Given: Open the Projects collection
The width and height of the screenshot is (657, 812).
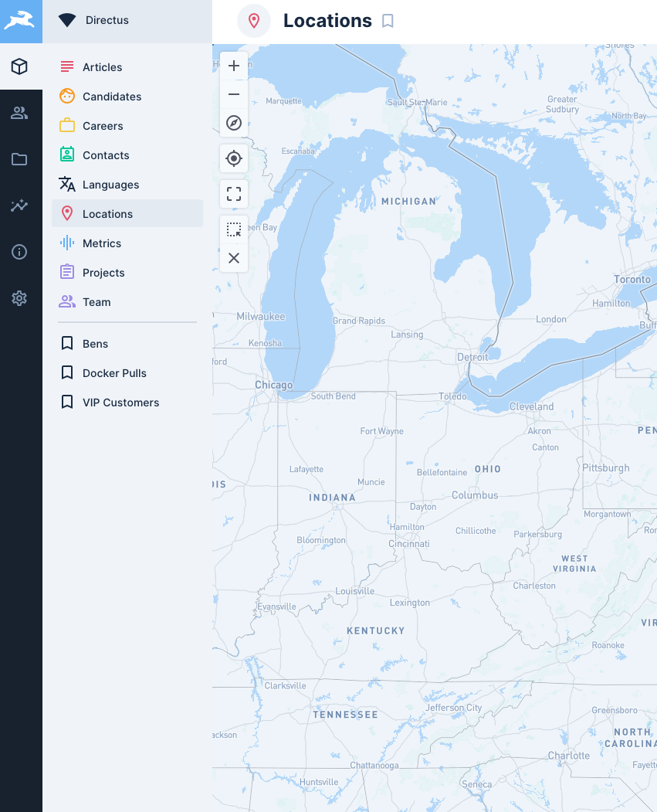Looking at the screenshot, I should tap(127, 273).
